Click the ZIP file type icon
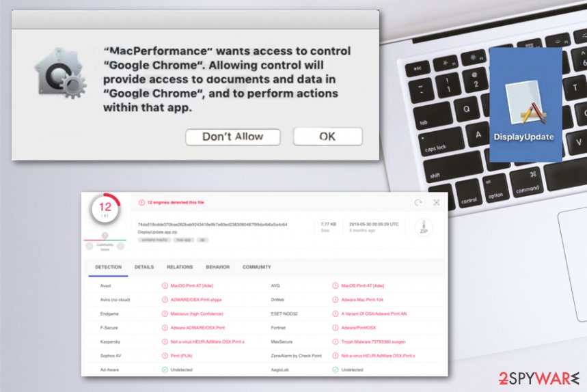Screen dimensions: 587x392 [424, 227]
